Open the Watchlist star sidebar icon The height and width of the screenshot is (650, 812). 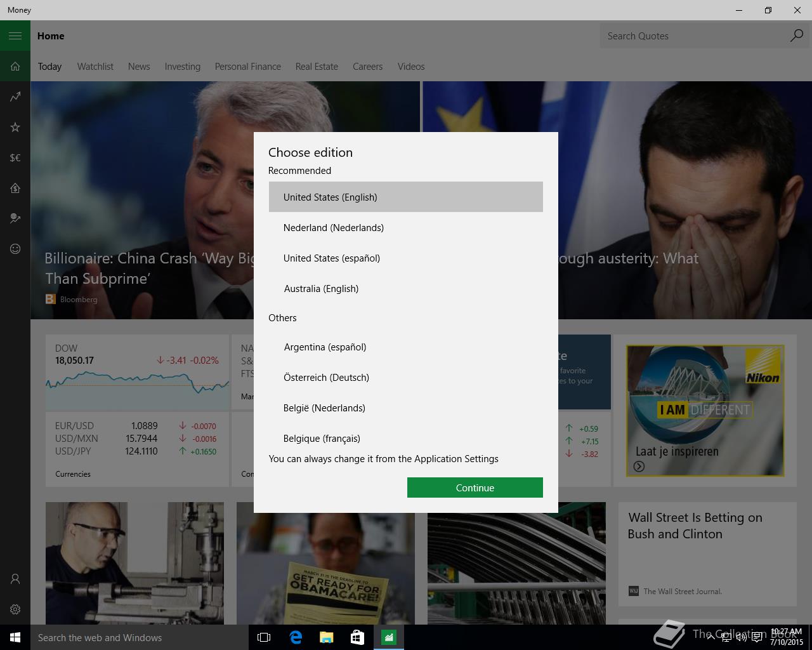tap(15, 127)
